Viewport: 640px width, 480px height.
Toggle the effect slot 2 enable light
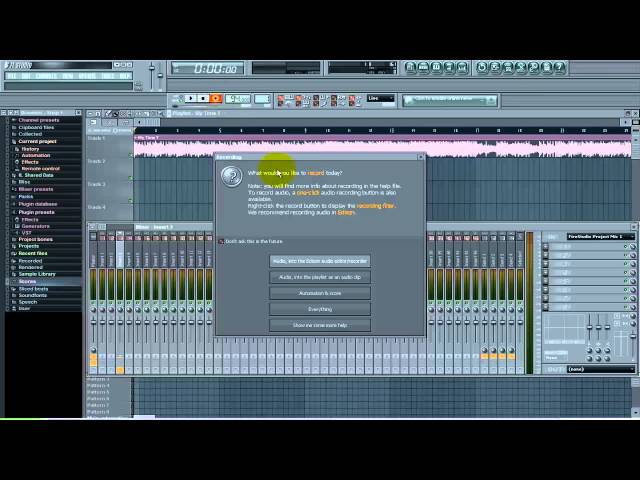(x=625, y=256)
